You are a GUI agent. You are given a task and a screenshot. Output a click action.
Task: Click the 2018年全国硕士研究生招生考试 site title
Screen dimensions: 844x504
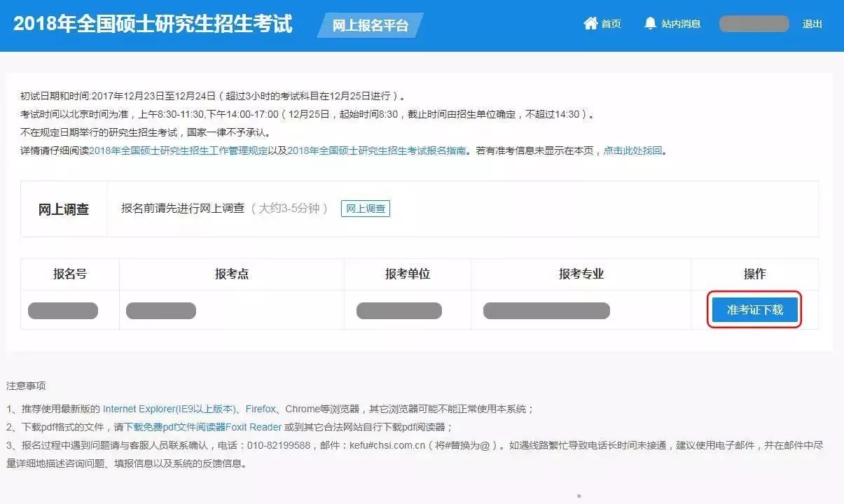[153, 24]
